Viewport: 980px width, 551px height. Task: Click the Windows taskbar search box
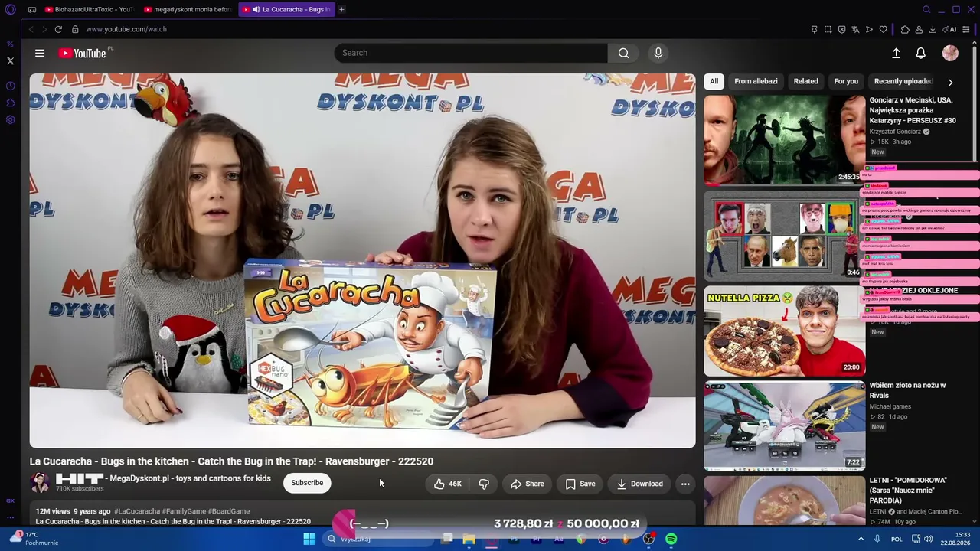point(377,539)
